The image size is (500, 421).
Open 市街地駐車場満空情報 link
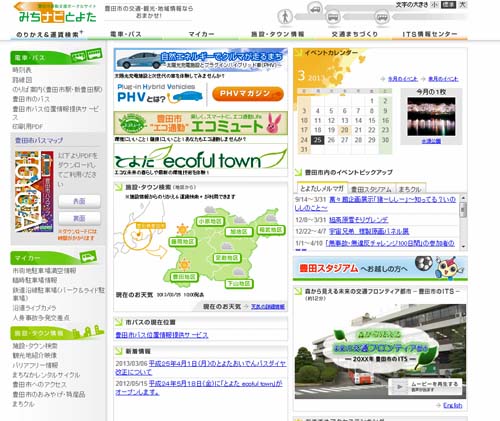point(44,271)
